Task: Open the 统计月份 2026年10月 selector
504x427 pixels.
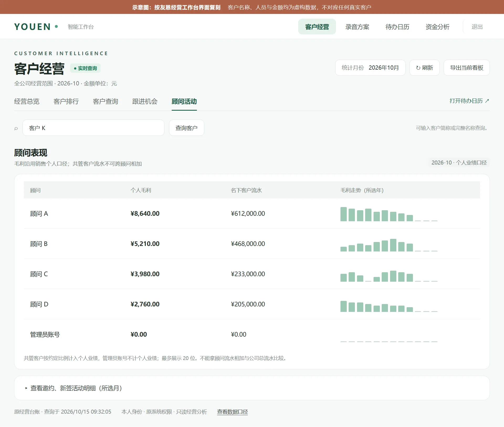Action: click(x=370, y=68)
